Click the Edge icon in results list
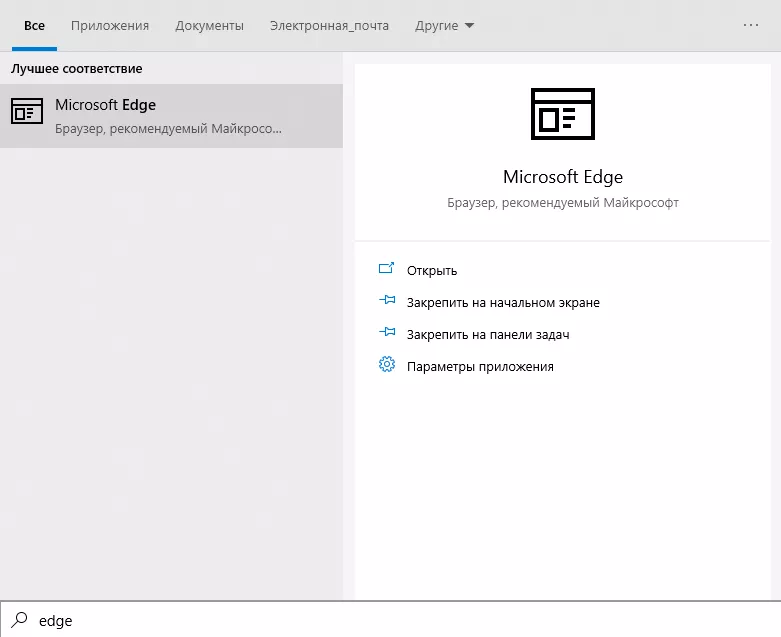This screenshot has height=637, width=781. 27,111
